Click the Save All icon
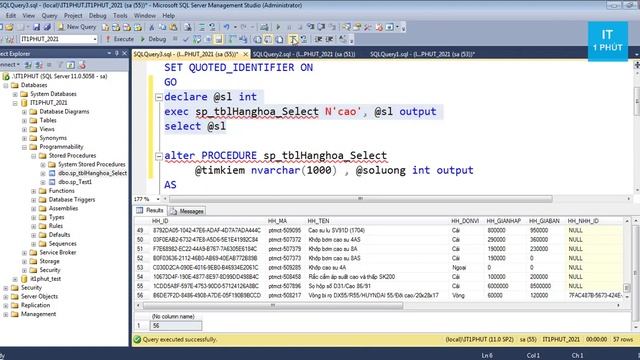The height and width of the screenshot is (360, 640). point(47,27)
